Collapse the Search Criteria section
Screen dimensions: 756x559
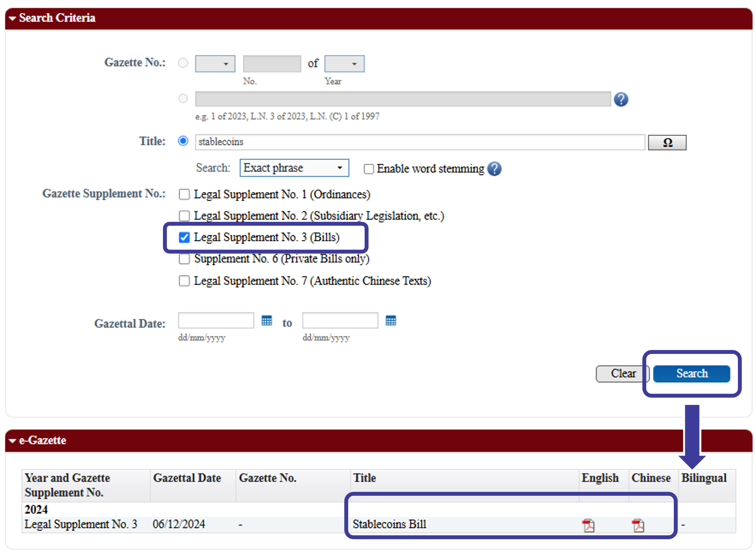click(13, 18)
